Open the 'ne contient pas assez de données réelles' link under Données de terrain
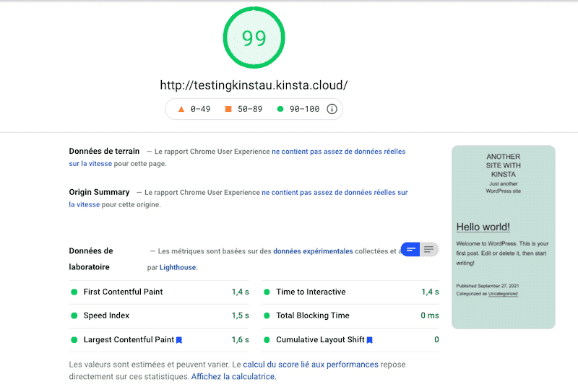Viewport: 578px width, 392px height. tap(338, 152)
